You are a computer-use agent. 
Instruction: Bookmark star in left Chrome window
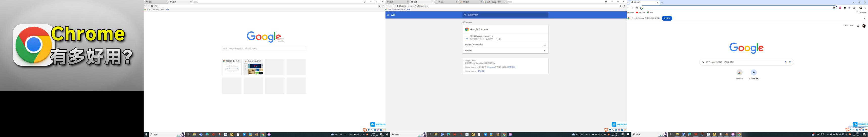[379, 6]
